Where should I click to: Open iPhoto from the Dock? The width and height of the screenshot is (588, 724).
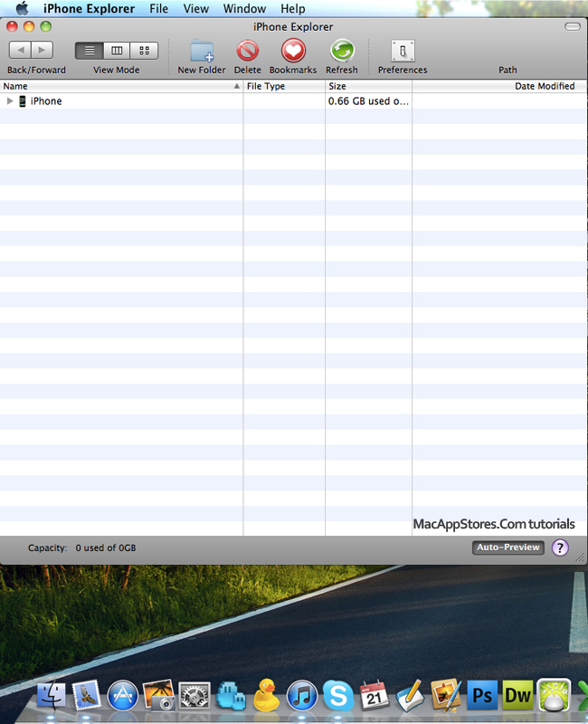coord(158,694)
